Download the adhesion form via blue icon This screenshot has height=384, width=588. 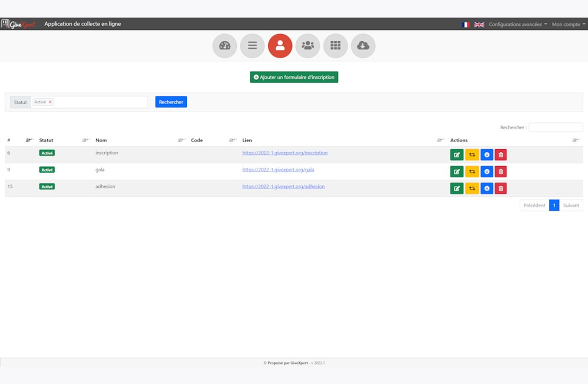[x=487, y=188]
